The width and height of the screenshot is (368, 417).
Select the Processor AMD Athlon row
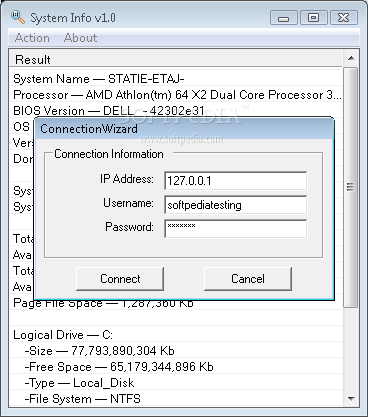click(x=176, y=95)
